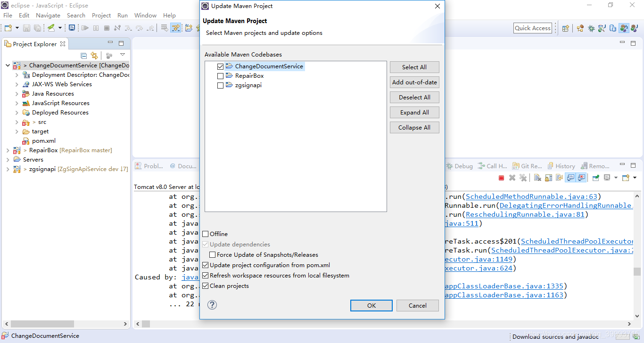Click the Clear Console icon
The height and width of the screenshot is (343, 644).
(537, 178)
